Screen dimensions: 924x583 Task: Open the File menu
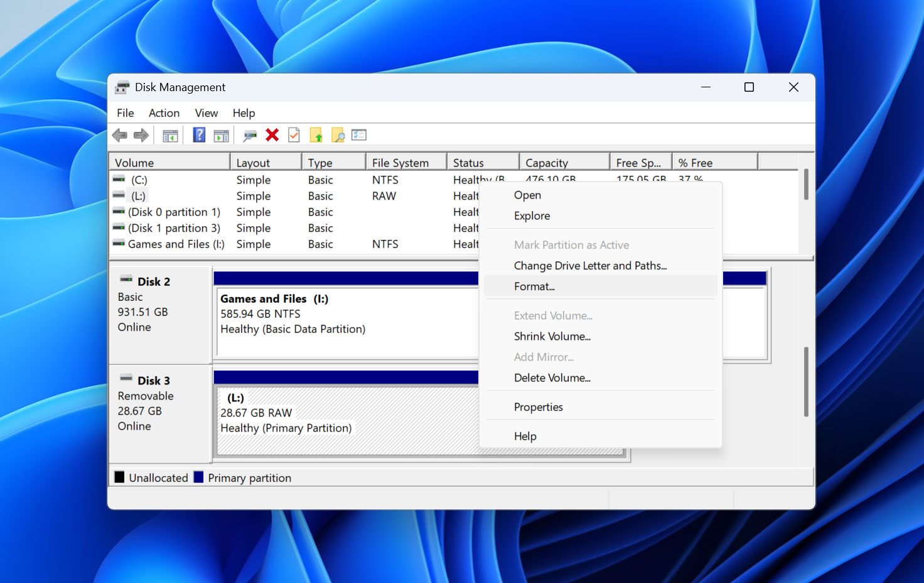pos(126,113)
